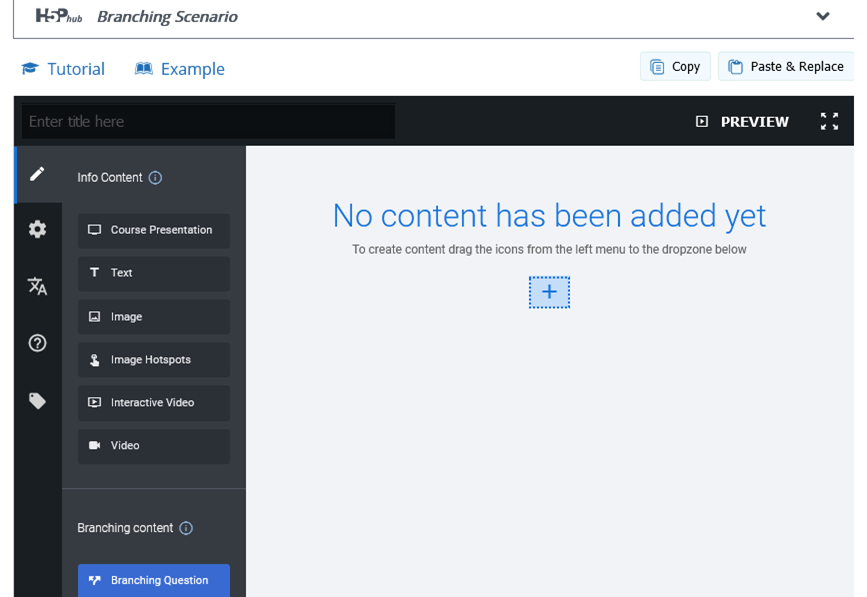Click the Info Content information icon

[155, 178]
